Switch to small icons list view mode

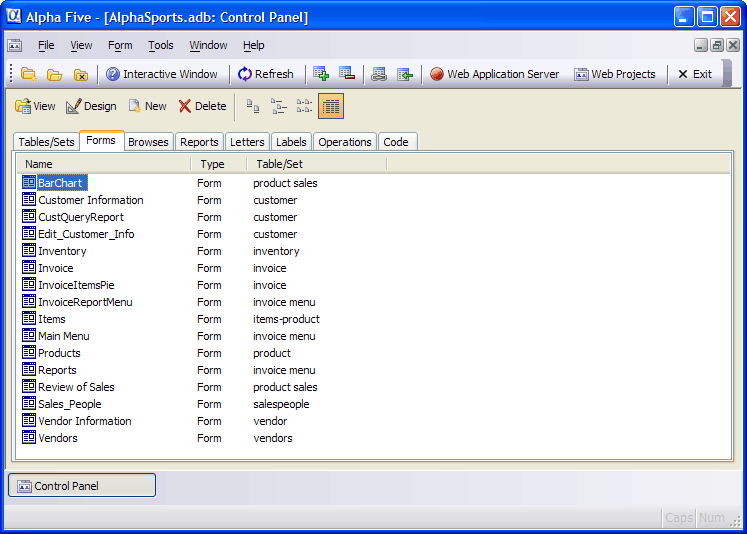coord(279,106)
